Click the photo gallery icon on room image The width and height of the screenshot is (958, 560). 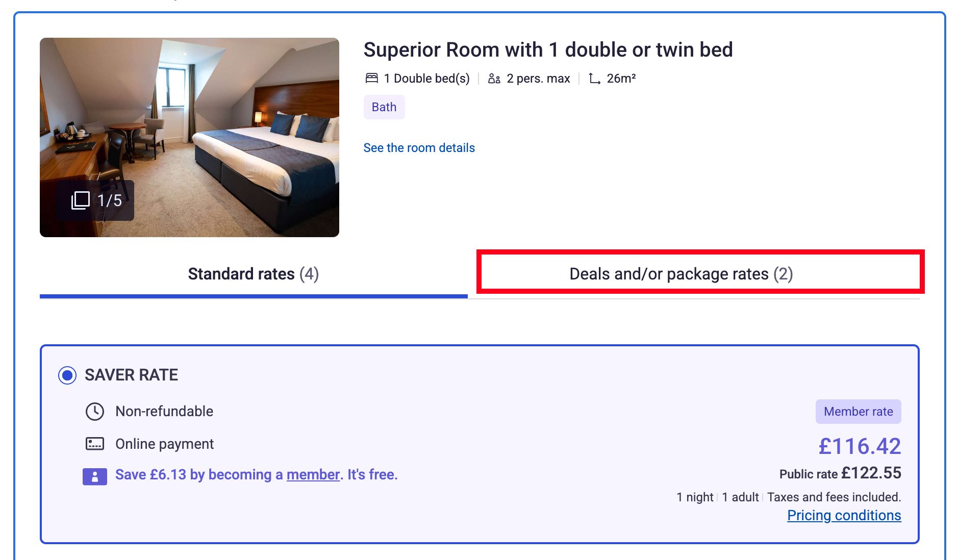80,200
